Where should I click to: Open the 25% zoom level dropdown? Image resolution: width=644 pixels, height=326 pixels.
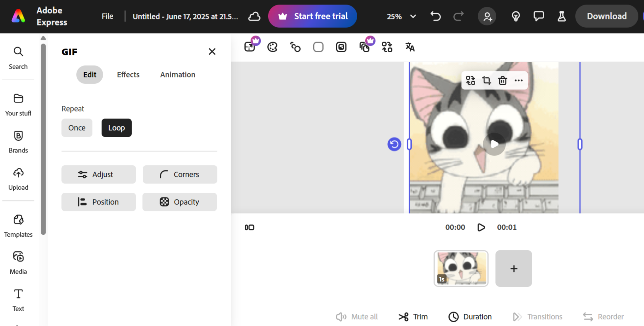tap(401, 16)
